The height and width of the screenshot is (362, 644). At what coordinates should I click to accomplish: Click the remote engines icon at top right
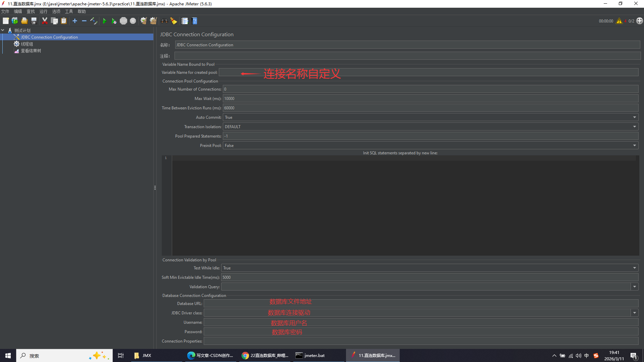[640, 21]
